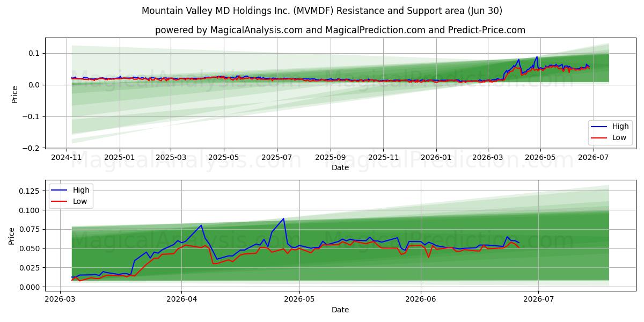Click the 2026-06 tick on bottom chart
644x322 pixels.
[x=420, y=300]
